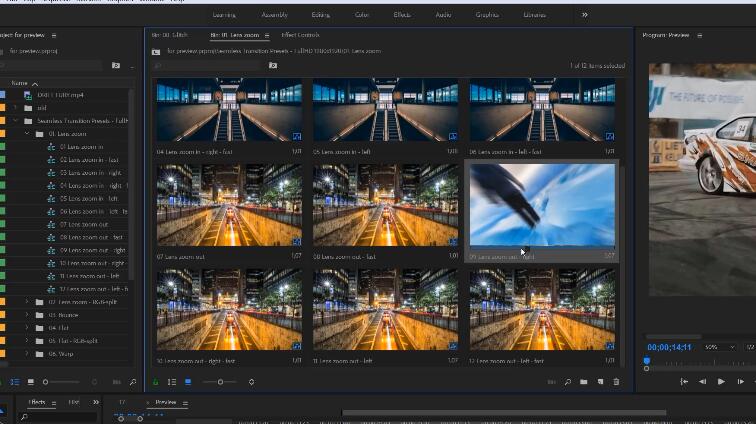Image resolution: width=756 pixels, height=424 pixels.
Task: Switch bin to icon view
Action: [187, 381]
